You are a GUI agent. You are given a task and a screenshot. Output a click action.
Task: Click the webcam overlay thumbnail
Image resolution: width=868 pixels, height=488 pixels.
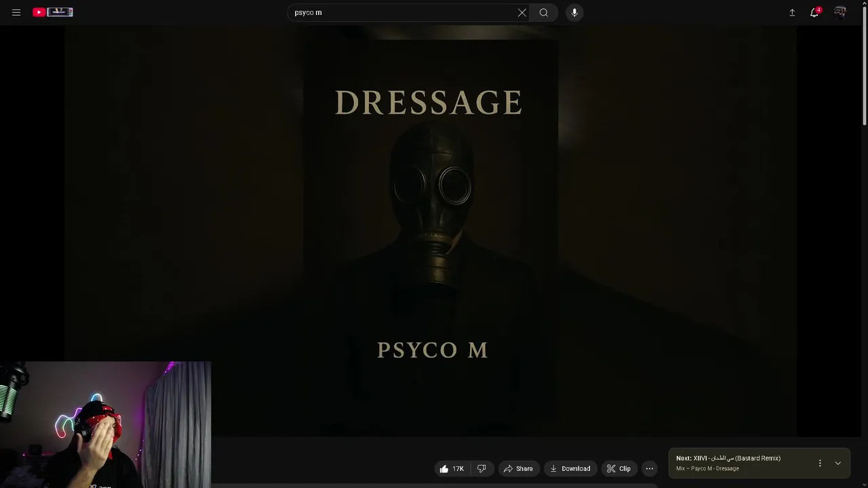tap(105, 424)
